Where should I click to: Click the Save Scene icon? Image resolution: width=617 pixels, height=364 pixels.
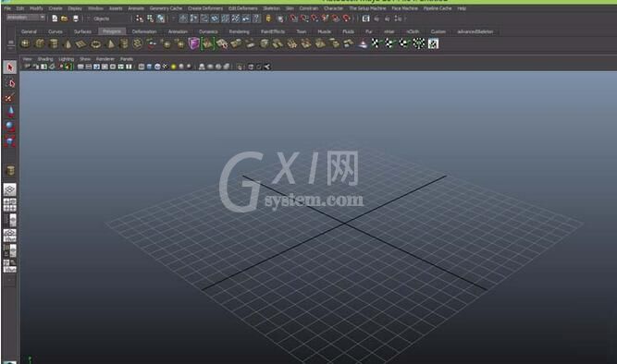click(76, 18)
